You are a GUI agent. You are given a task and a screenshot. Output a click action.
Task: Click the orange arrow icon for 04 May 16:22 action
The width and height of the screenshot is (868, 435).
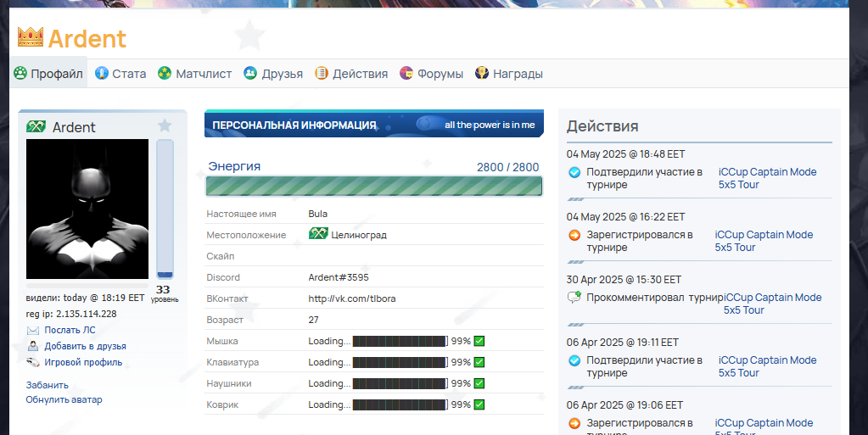[574, 235]
